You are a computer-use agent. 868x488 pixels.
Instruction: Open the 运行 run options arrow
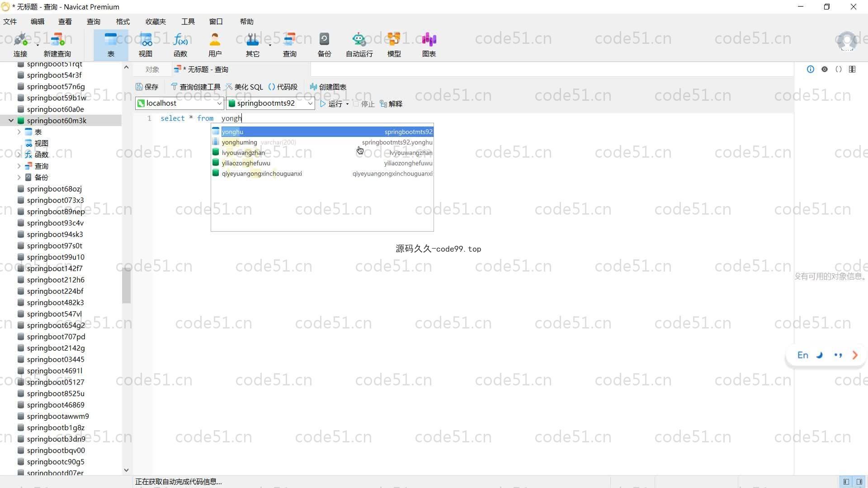(x=347, y=104)
